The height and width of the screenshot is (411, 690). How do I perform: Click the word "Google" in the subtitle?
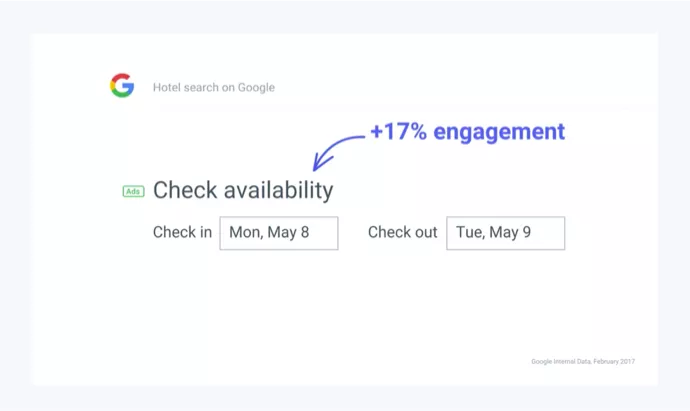click(256, 88)
